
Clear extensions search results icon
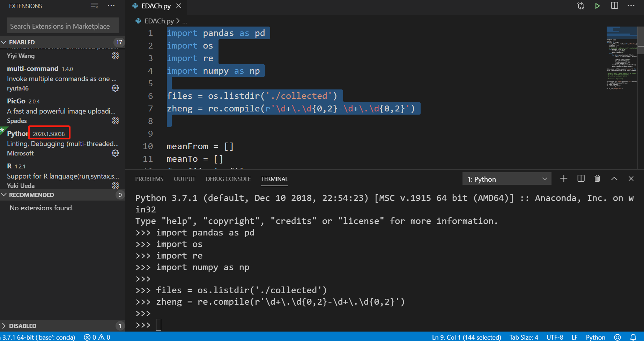tap(94, 6)
